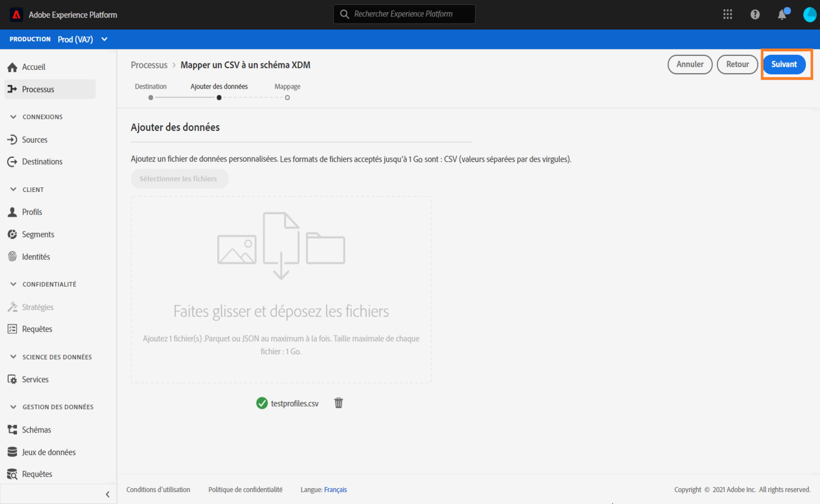The image size is (820, 504).
Task: Open Jeux de données menu item
Action: tap(49, 452)
